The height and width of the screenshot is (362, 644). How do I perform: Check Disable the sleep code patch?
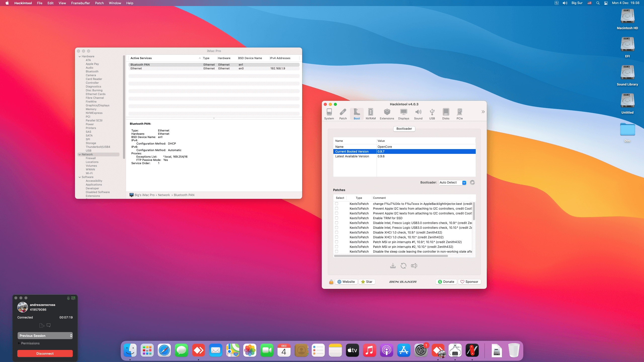337,251
